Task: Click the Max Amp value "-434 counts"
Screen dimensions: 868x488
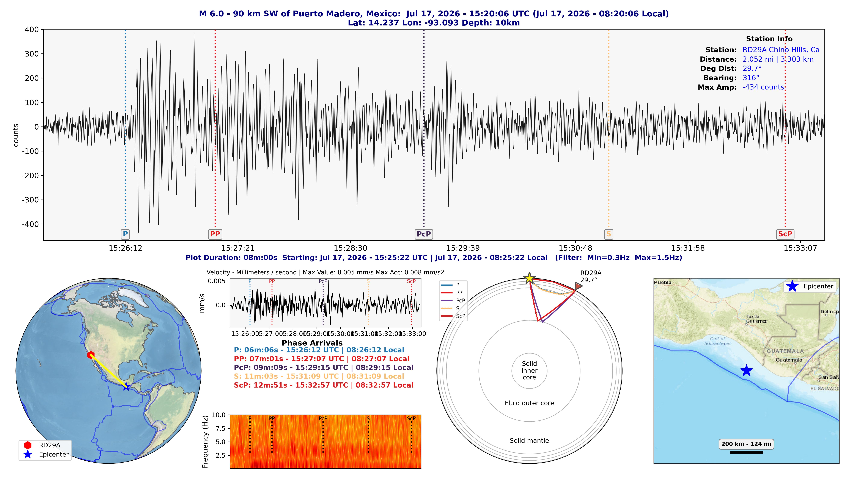Action: click(763, 87)
